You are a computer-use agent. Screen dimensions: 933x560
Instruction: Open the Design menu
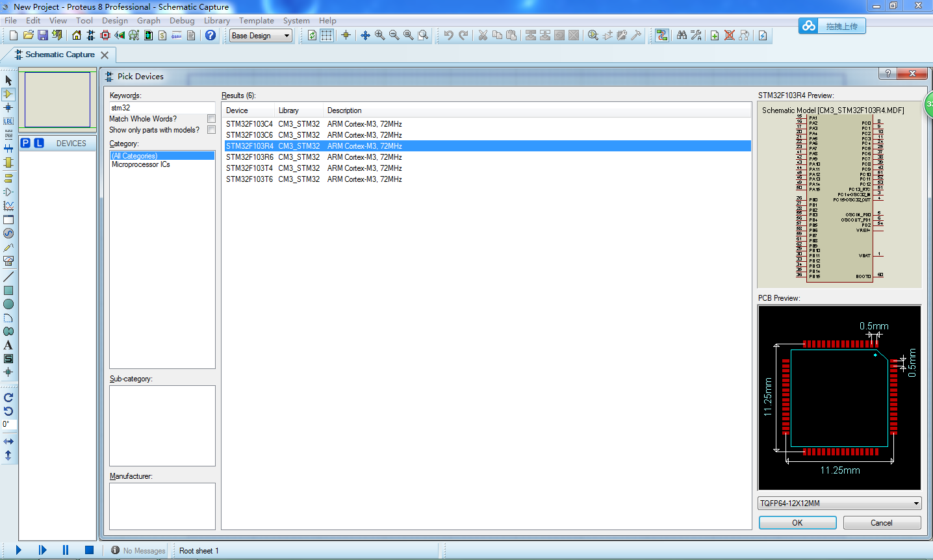[x=115, y=21]
